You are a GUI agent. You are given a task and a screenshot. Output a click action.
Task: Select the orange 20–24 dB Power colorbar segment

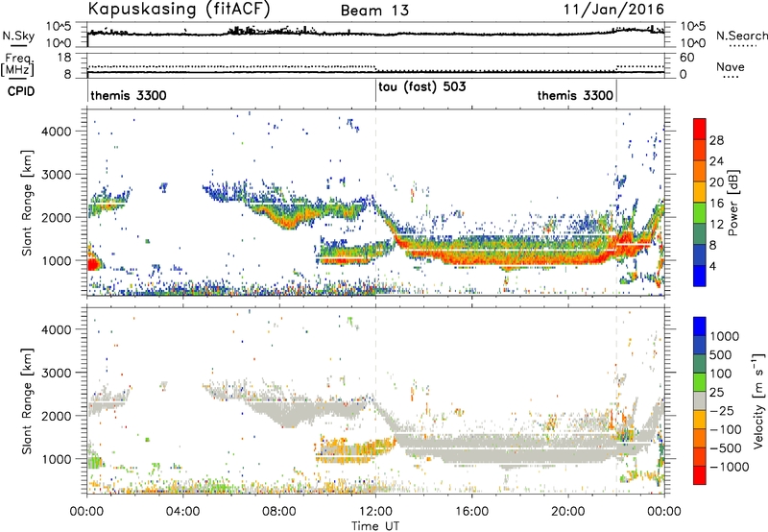(x=700, y=171)
